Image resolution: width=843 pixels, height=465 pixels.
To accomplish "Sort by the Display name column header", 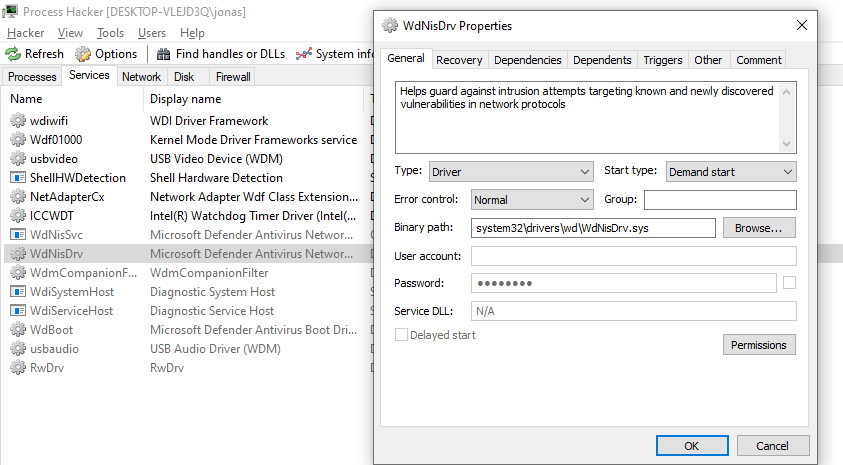I will (x=254, y=99).
